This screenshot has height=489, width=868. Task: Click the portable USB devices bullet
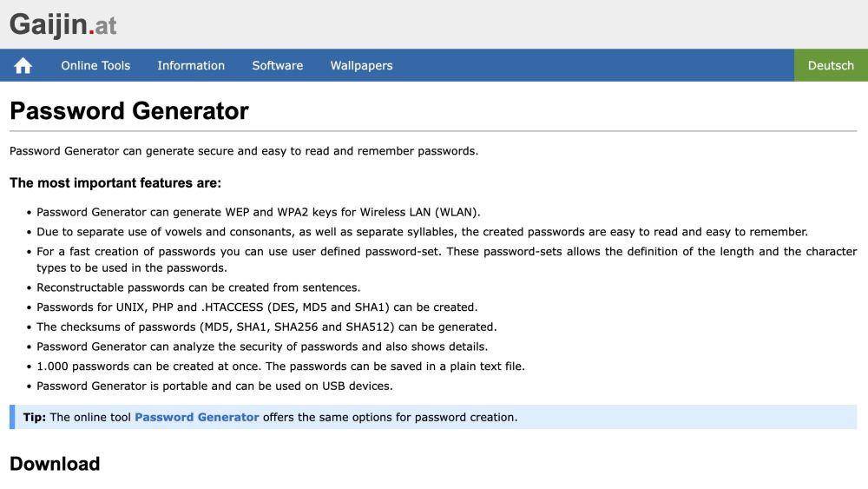[214, 386]
